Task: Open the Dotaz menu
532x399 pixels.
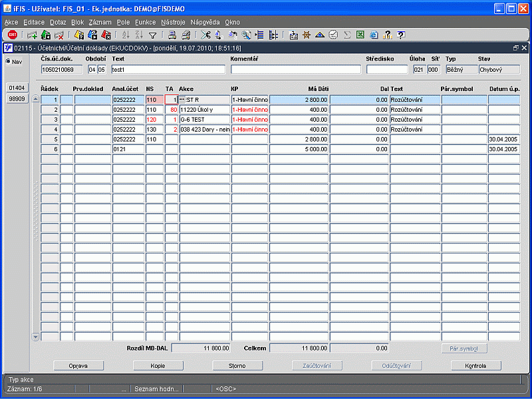Action: click(58, 23)
